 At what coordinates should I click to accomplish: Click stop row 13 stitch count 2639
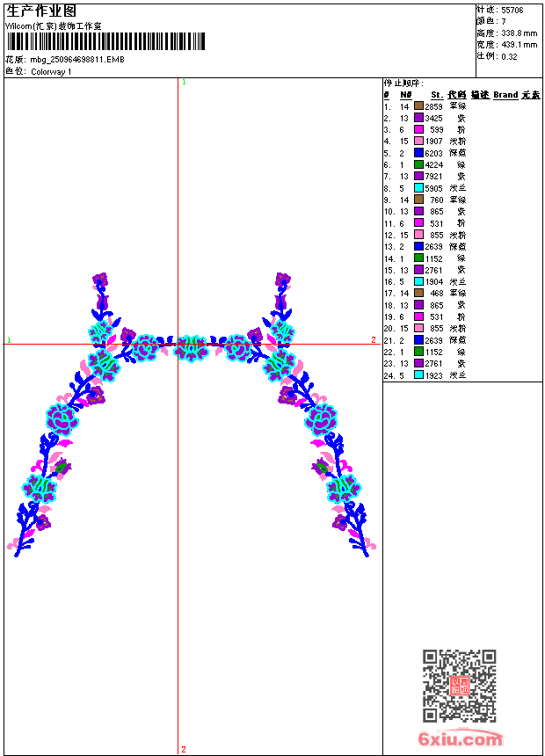[433, 246]
